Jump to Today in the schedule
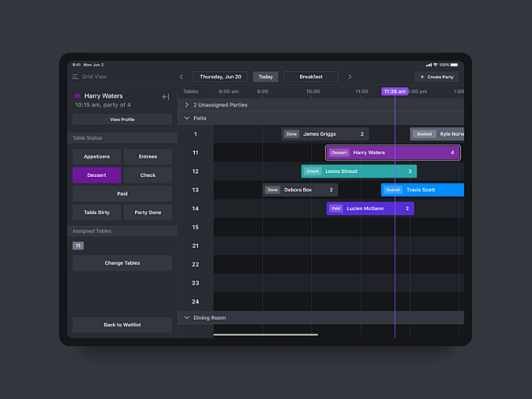532x399 pixels. [265, 77]
